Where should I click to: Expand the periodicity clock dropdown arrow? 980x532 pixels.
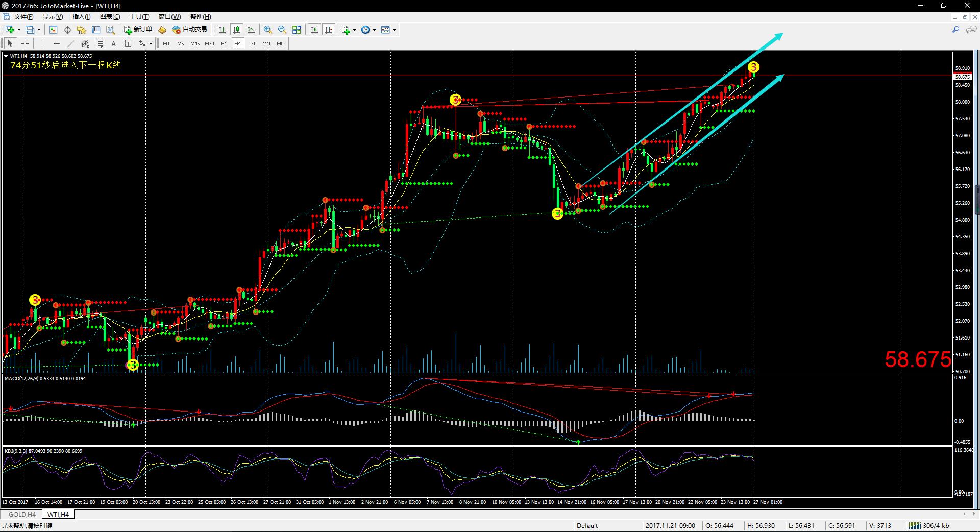tap(374, 30)
